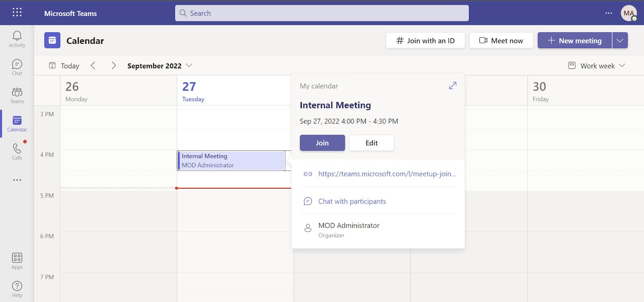Open Chat with participants
Viewport: 644px width, 302px height.
(x=352, y=201)
